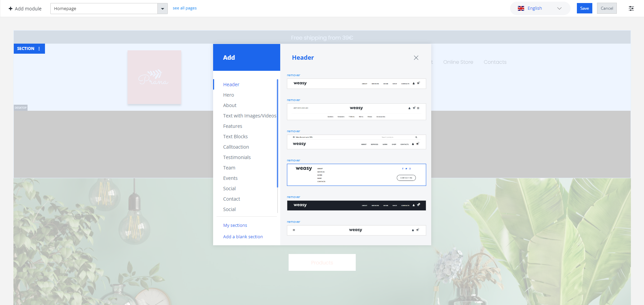Viewport: 644px width, 305px height.
Task: Click the scrollbar of the category list
Action: 278,133
